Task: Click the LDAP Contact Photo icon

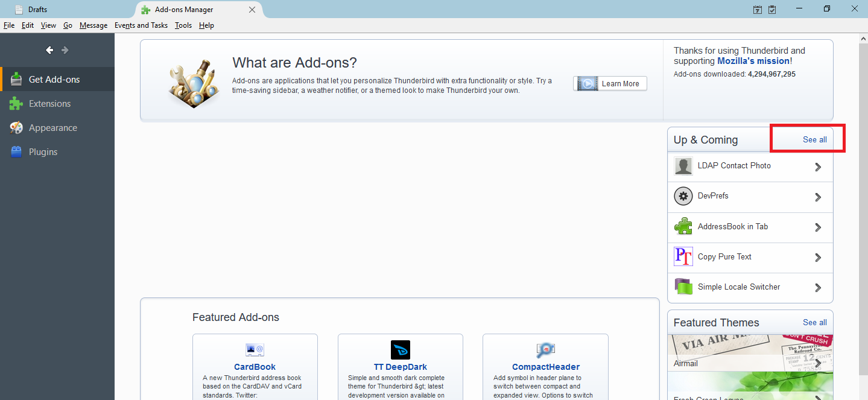Action: click(683, 166)
